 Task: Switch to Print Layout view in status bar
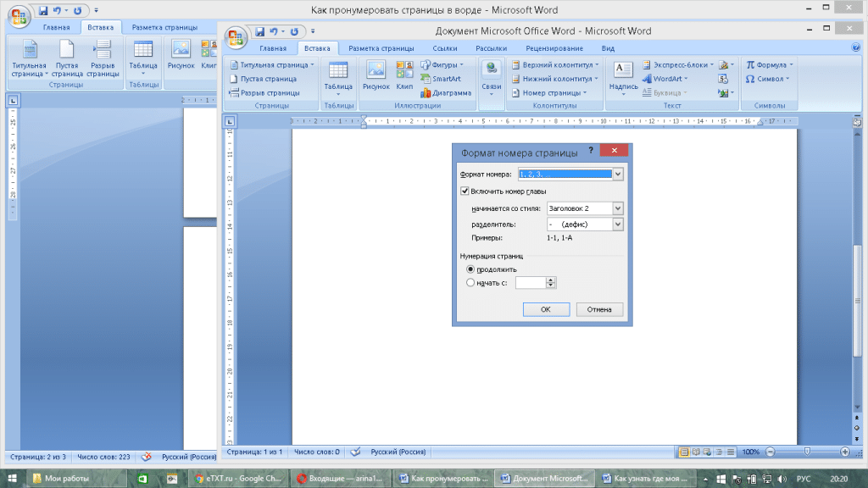684,452
